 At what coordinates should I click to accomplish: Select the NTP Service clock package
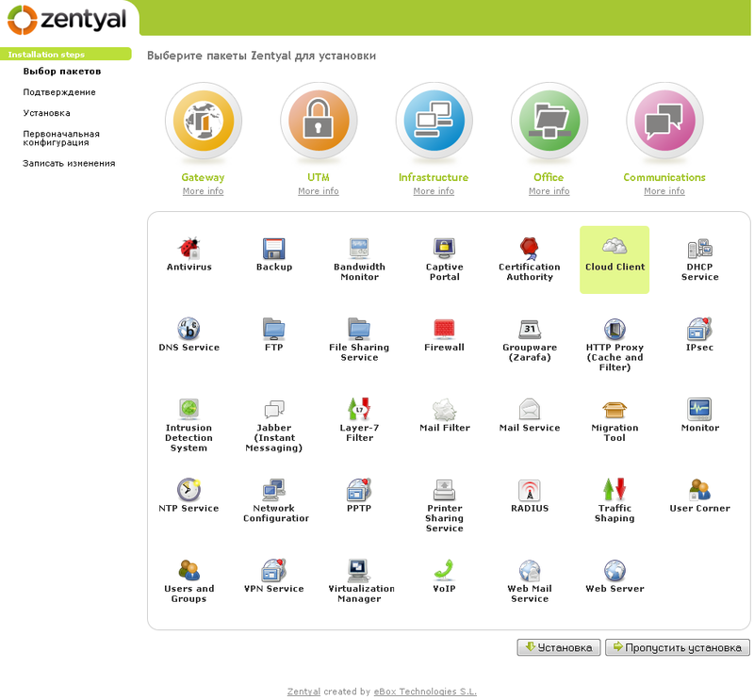pyautogui.click(x=189, y=497)
